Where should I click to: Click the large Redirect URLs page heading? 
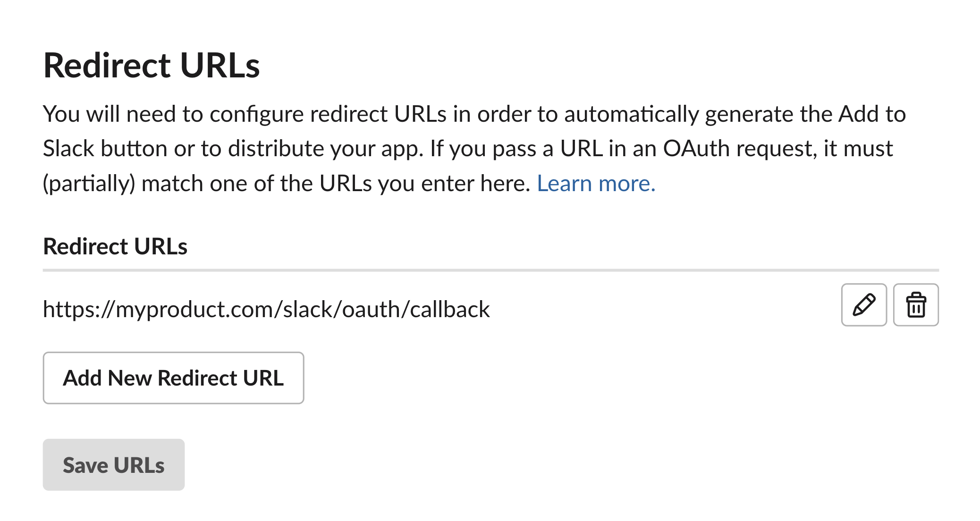pos(152,65)
